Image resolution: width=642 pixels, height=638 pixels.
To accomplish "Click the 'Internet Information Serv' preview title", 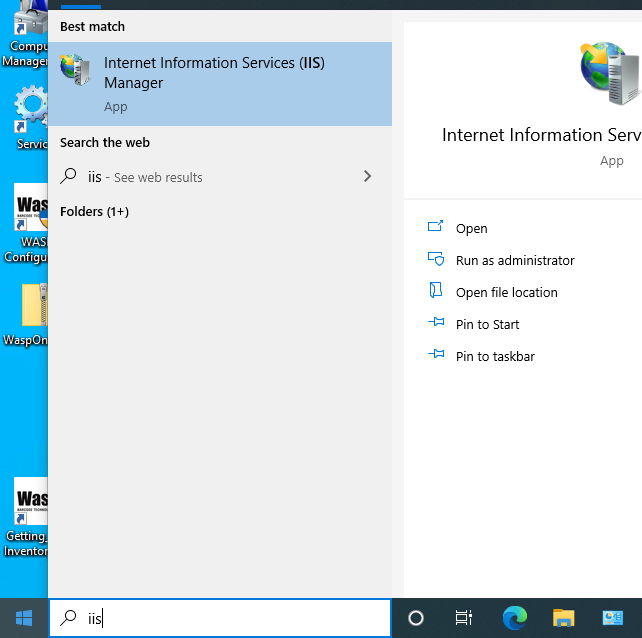I will click(541, 135).
